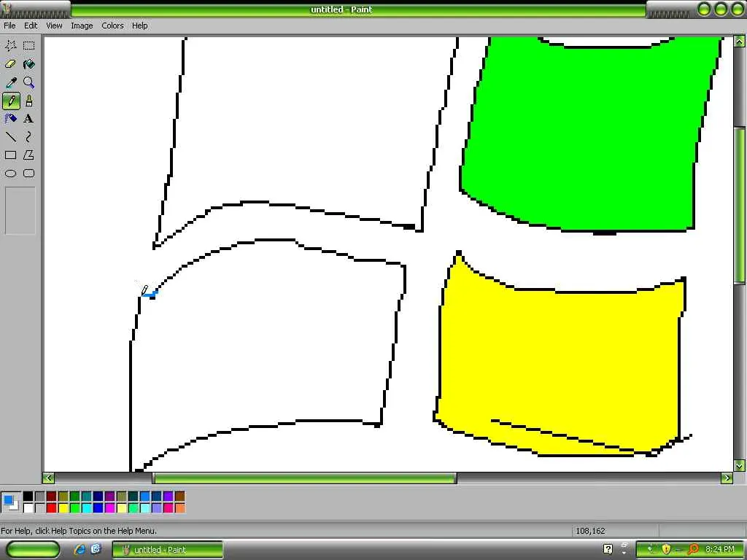Select the Brush tool
Screen dimensions: 747x560
pyautogui.click(x=29, y=101)
